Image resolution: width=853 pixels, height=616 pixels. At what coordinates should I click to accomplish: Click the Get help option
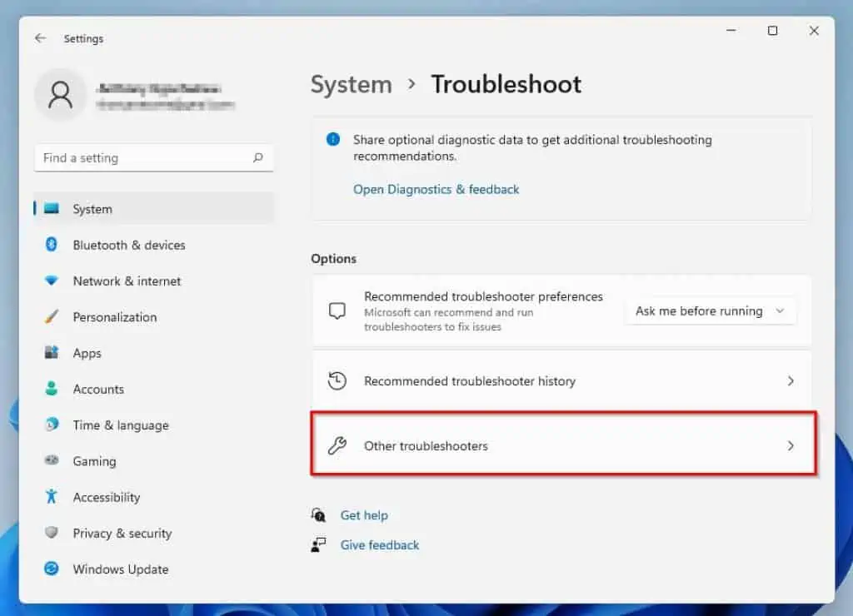[x=364, y=514]
